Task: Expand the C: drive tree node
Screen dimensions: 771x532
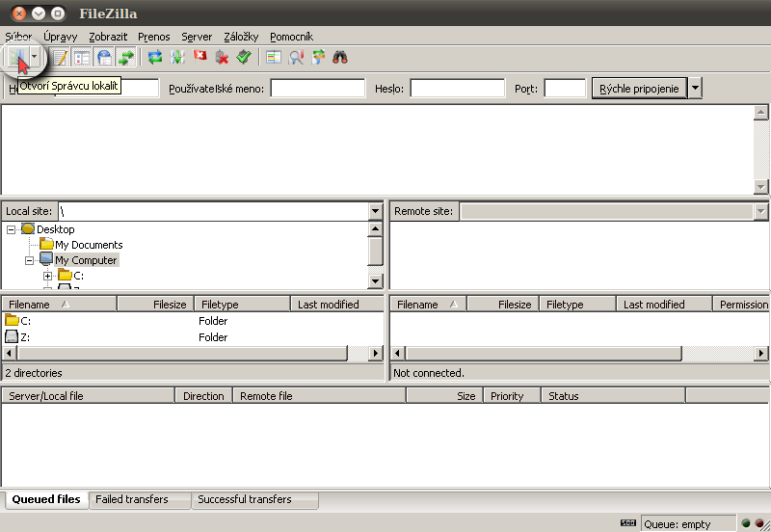Action: click(47, 276)
